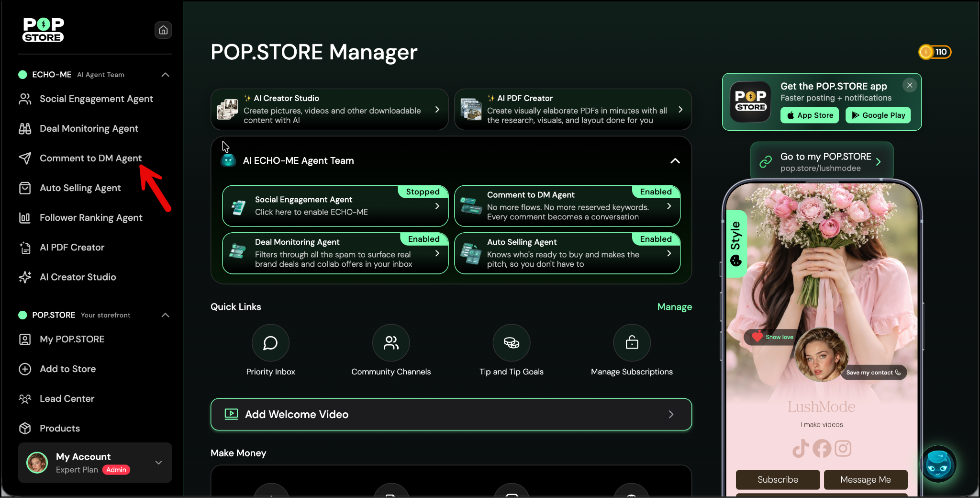Click the profile photo in phone preview
This screenshot has width=980, height=498.
click(821, 354)
